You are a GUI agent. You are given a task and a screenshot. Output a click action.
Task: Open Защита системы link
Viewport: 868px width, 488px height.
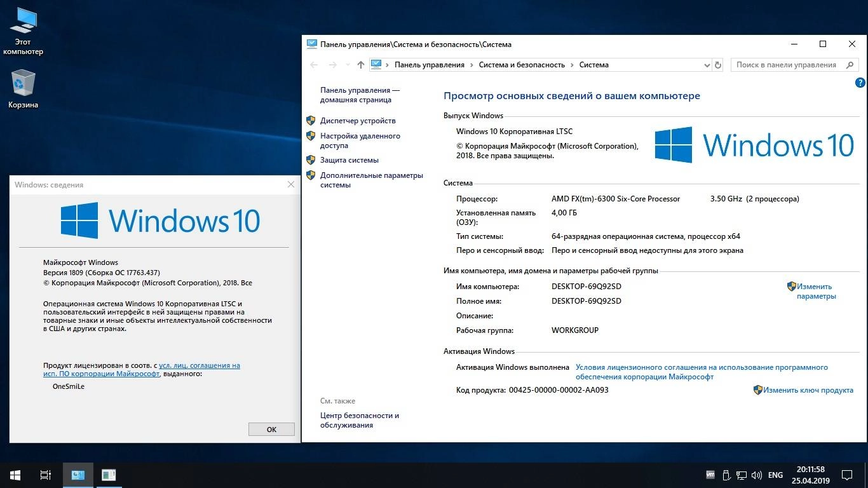pos(349,160)
